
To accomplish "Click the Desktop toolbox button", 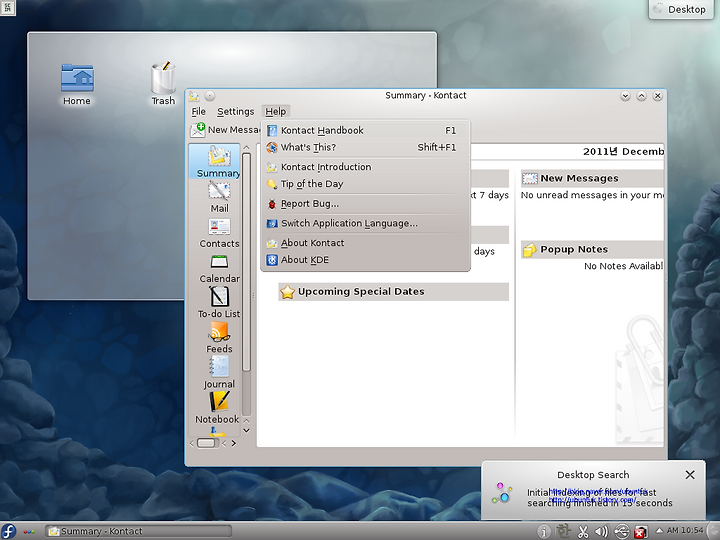I will click(x=681, y=9).
